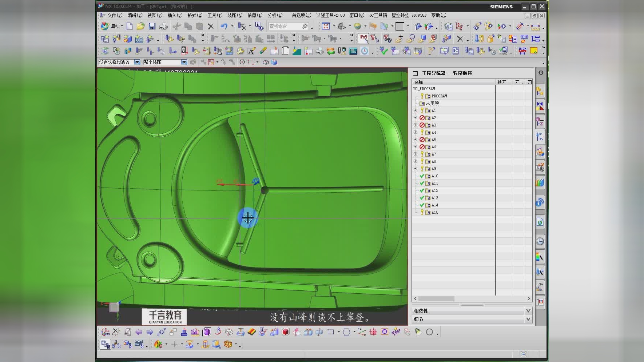The height and width of the screenshot is (362, 644).
Task: Save the part with the floppy disk icon
Action: [152, 26]
